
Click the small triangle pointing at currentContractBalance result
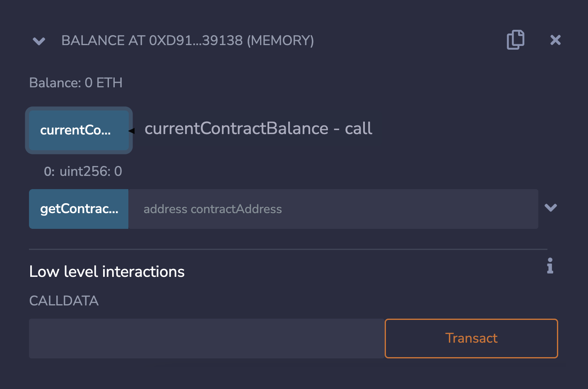click(133, 130)
